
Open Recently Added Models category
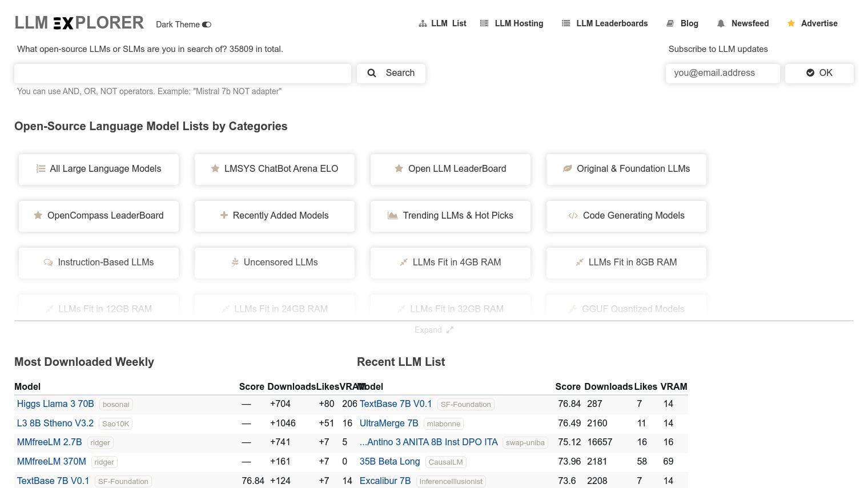coord(275,216)
